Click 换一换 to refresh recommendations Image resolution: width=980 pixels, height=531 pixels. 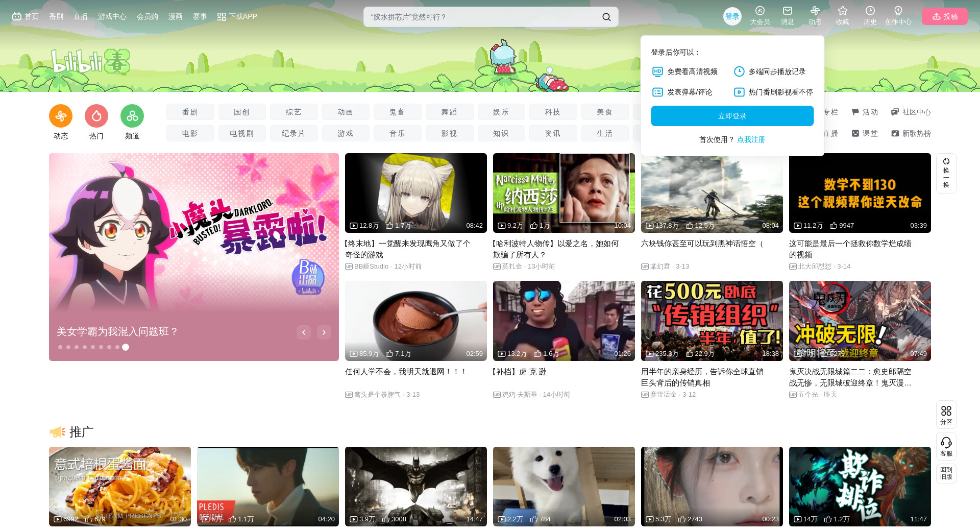[x=946, y=173]
